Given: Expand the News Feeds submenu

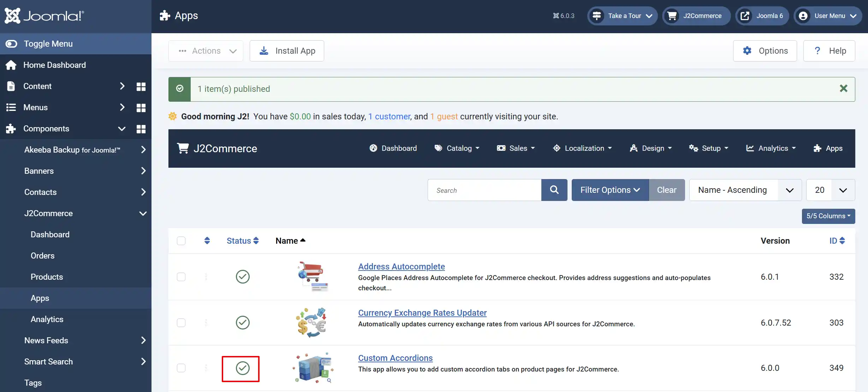Looking at the screenshot, I should [x=143, y=340].
